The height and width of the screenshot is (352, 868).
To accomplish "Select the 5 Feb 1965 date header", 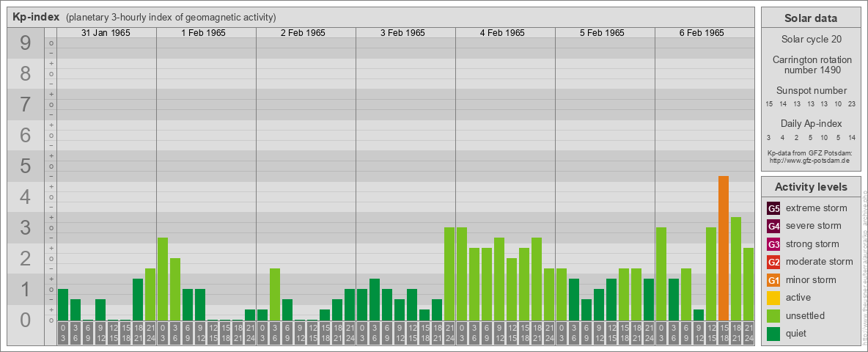I will (x=602, y=33).
